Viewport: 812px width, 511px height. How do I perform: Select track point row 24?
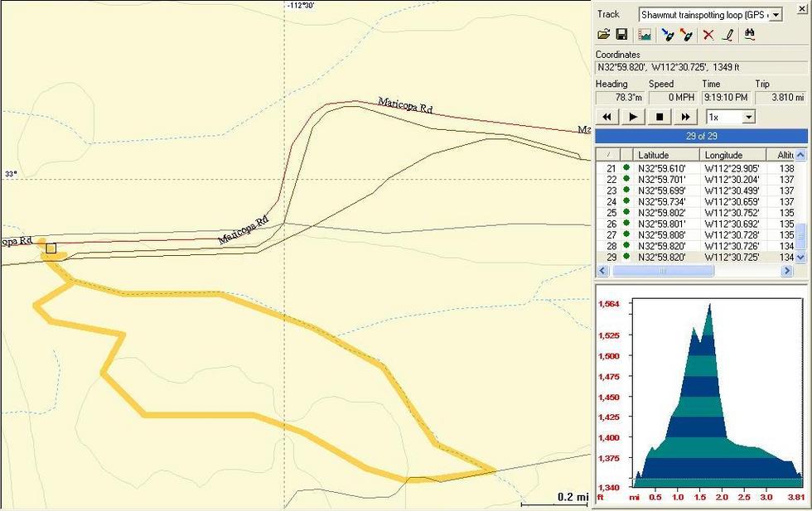point(695,201)
